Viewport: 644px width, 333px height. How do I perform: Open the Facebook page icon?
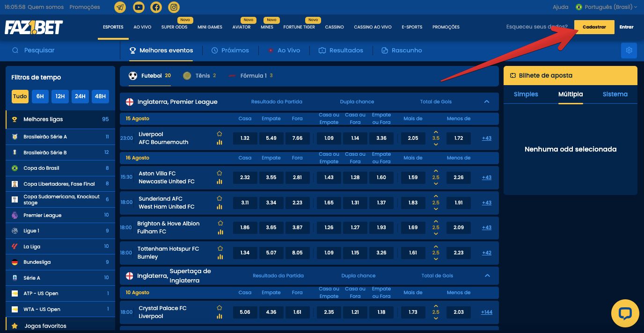click(156, 7)
